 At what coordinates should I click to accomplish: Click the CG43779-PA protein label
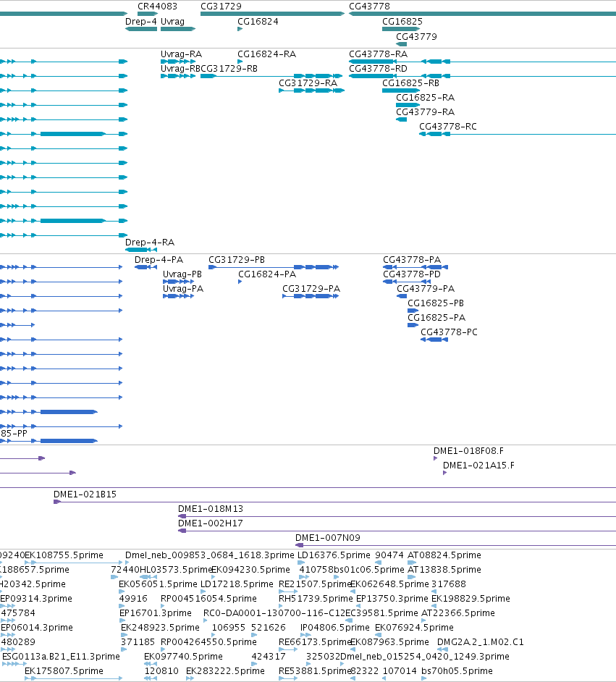pos(426,288)
